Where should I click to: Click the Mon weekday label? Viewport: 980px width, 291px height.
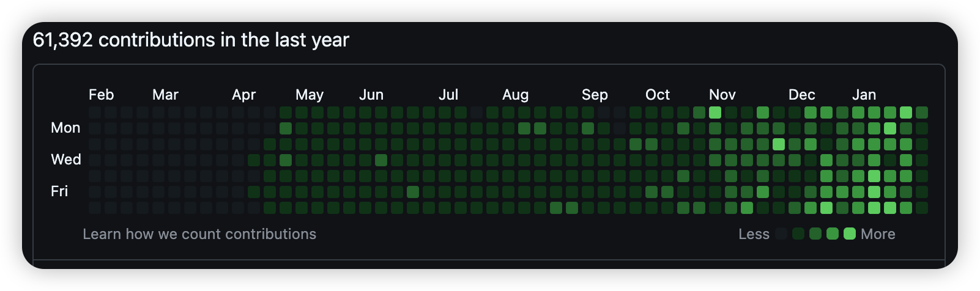[65, 128]
